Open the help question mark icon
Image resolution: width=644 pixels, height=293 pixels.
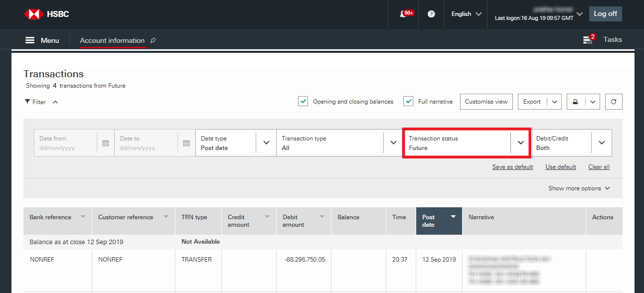(x=431, y=14)
